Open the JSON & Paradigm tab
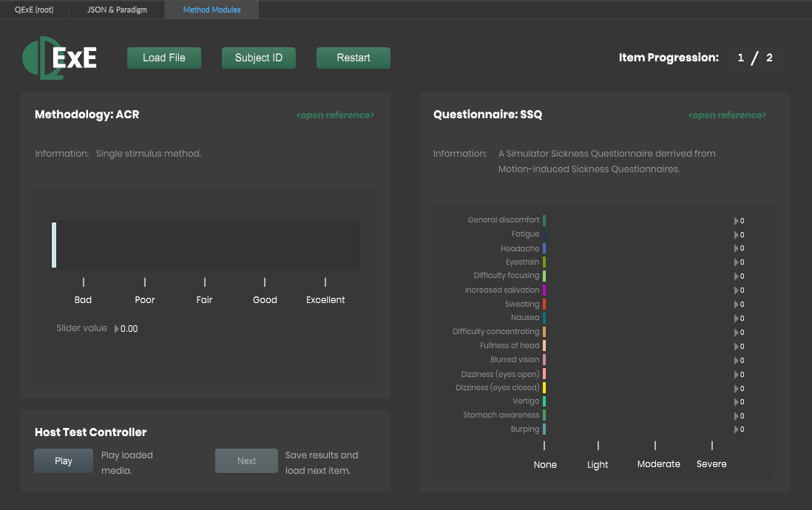The width and height of the screenshot is (812, 510). 117,10
